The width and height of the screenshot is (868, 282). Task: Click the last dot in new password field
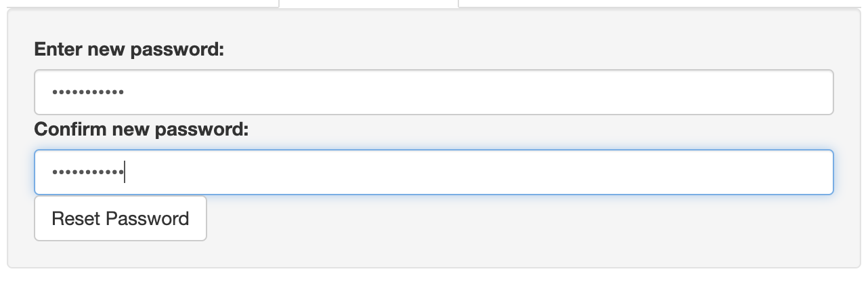pyautogui.click(x=121, y=92)
